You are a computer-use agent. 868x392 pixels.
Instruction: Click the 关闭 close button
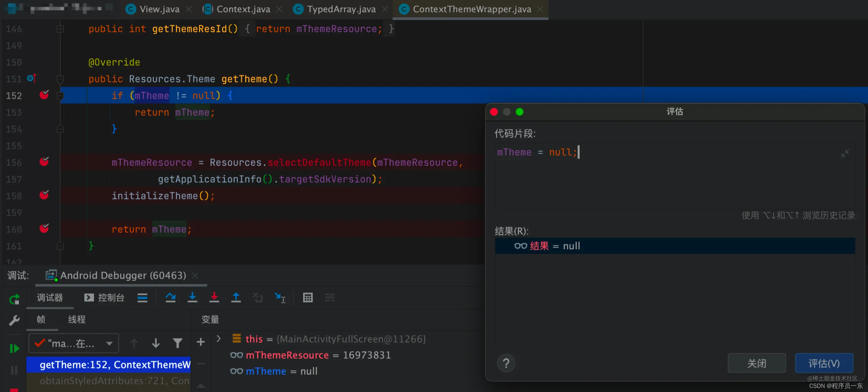[757, 363]
